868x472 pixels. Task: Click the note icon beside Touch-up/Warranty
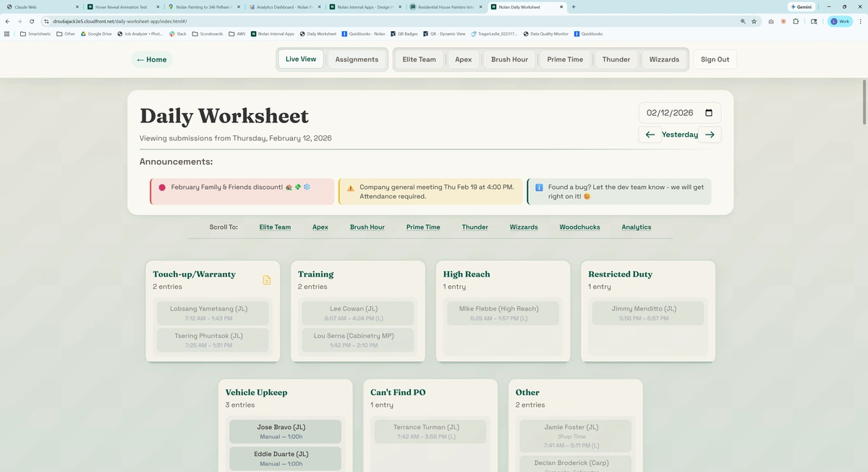point(266,279)
